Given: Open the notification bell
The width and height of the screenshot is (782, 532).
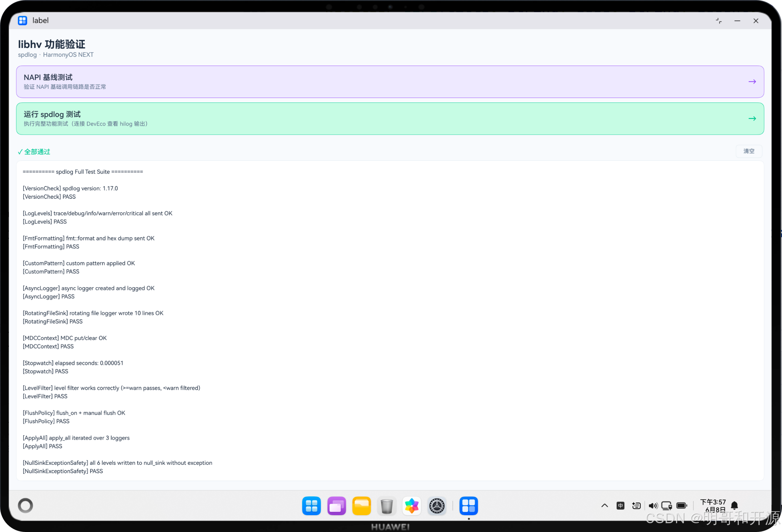Looking at the screenshot, I should [x=734, y=506].
